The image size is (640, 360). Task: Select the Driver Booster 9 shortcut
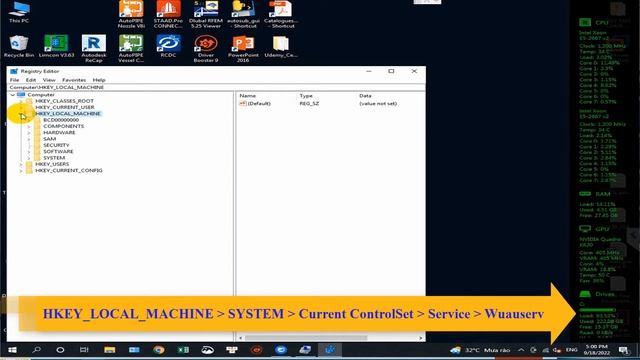click(206, 48)
